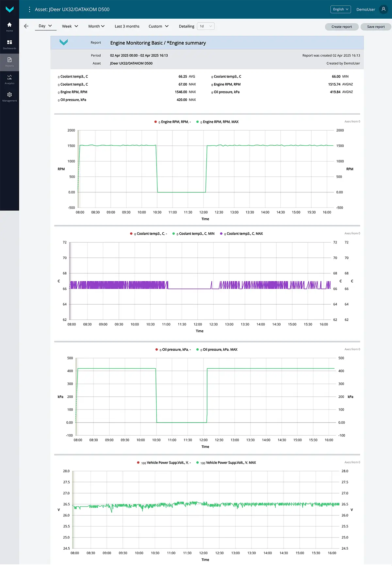Open the Reports section icon
Screen dimensions: 392x566
click(9, 62)
